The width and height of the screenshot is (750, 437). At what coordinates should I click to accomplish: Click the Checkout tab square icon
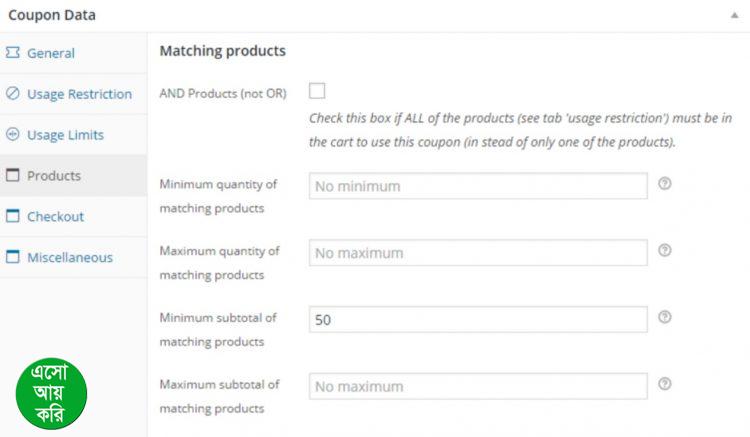click(13, 217)
